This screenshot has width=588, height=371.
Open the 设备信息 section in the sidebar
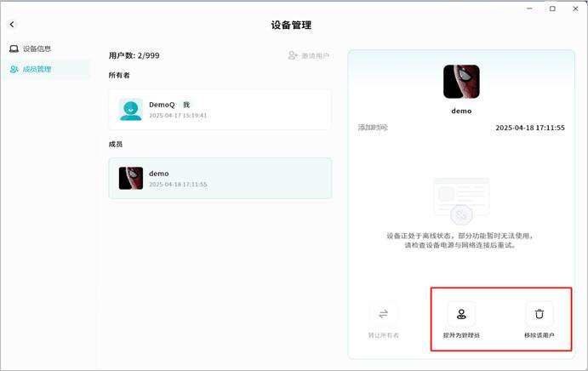tap(37, 49)
